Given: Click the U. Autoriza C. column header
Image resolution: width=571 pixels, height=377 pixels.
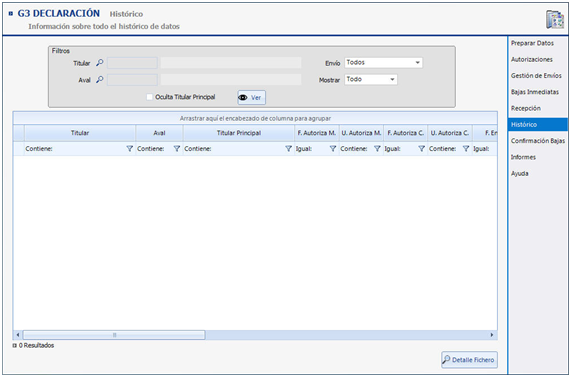Looking at the screenshot, I should point(450,133).
